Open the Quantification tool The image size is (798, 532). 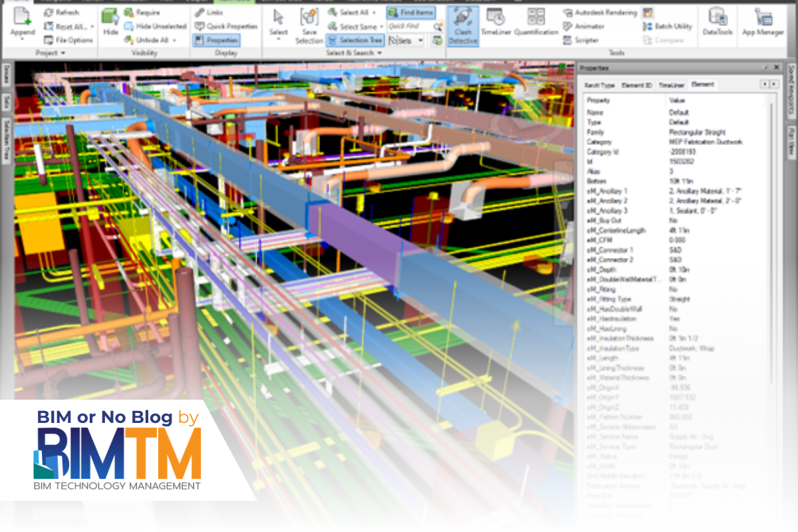click(x=536, y=23)
